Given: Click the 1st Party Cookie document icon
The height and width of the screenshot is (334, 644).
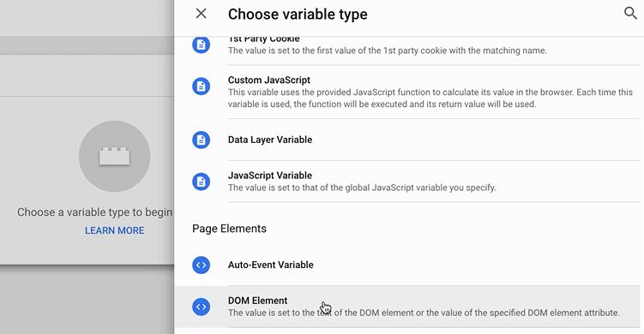Looking at the screenshot, I should pyautogui.click(x=201, y=45).
